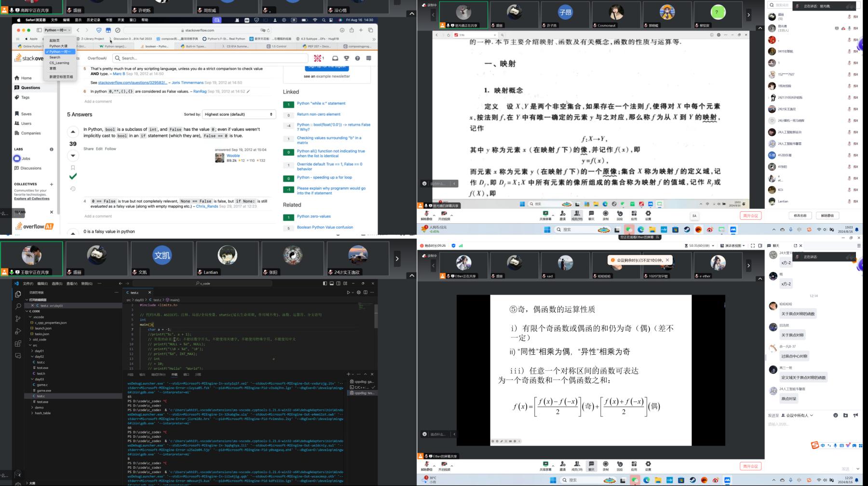Open the Extensions view in VS Code
This screenshot has width=868, height=486.
18,343
